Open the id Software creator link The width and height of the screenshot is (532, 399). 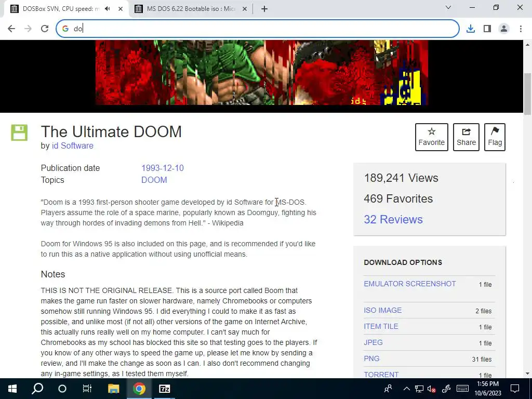pos(73,145)
